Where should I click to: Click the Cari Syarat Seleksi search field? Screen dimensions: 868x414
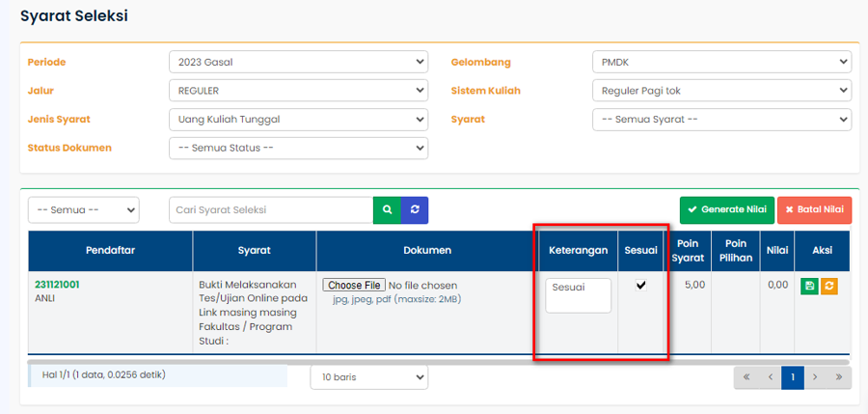[271, 209]
